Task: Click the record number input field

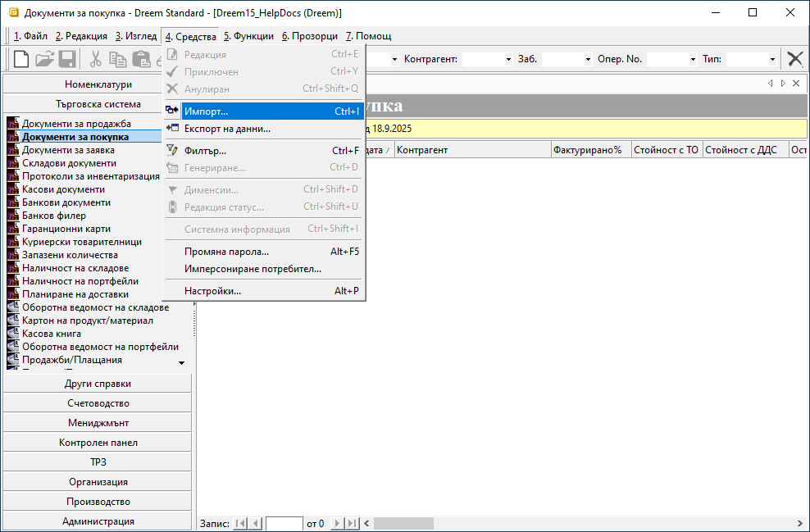Action: (284, 523)
